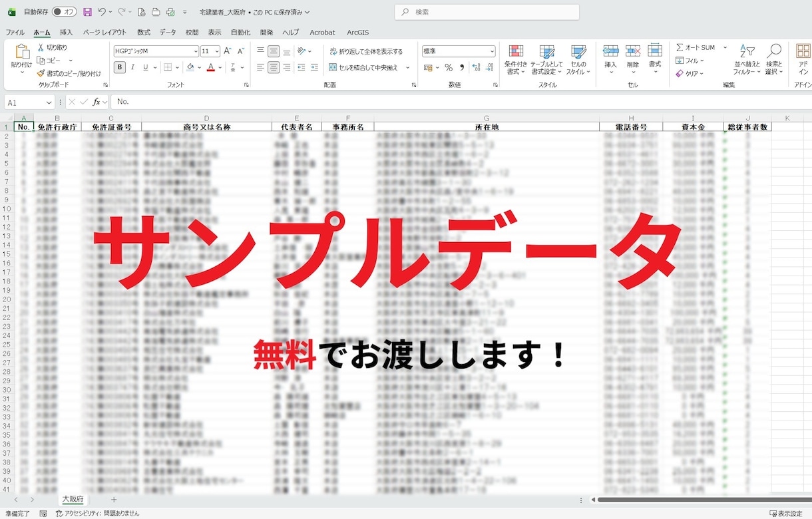Switch to the Formulas (数式) tab
This screenshot has height=519, width=812.
click(x=144, y=32)
